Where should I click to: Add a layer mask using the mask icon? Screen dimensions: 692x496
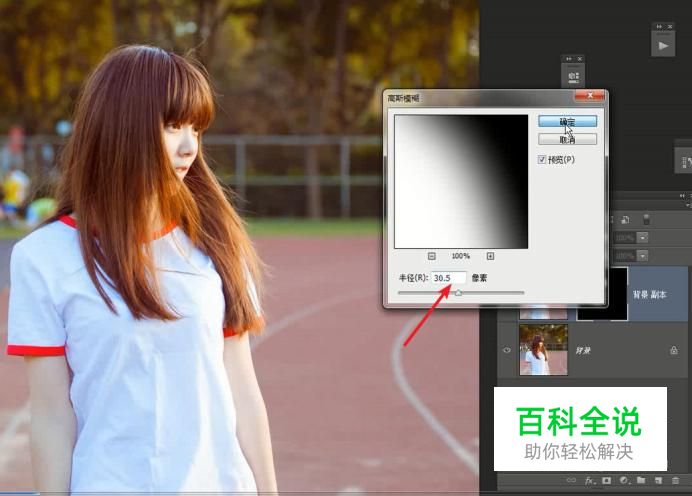(606, 480)
